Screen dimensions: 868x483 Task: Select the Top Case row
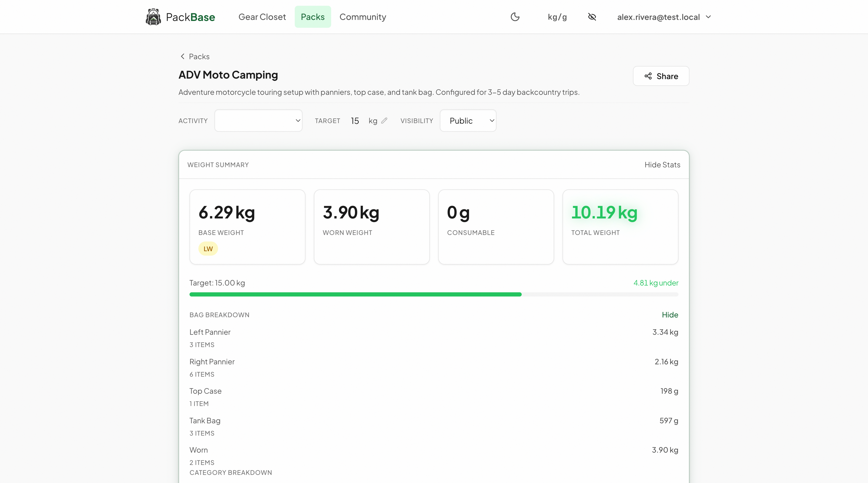coord(434,397)
